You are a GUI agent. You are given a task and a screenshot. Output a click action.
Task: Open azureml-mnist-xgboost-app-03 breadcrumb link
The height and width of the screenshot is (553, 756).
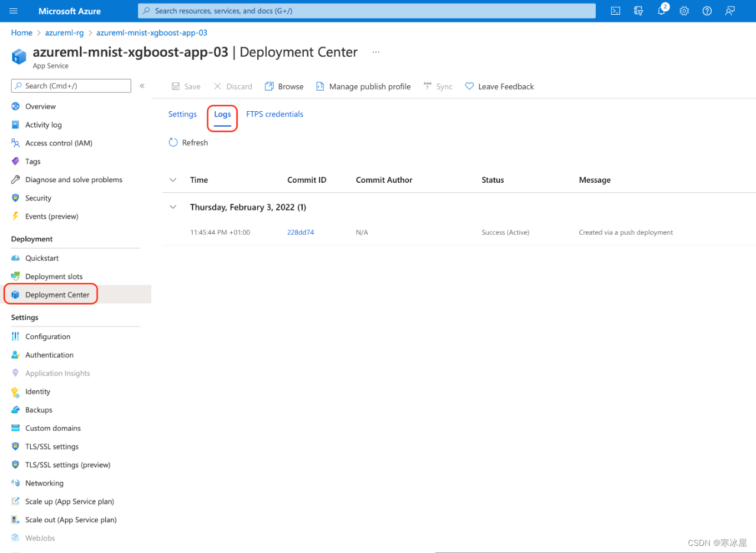[x=151, y=33]
